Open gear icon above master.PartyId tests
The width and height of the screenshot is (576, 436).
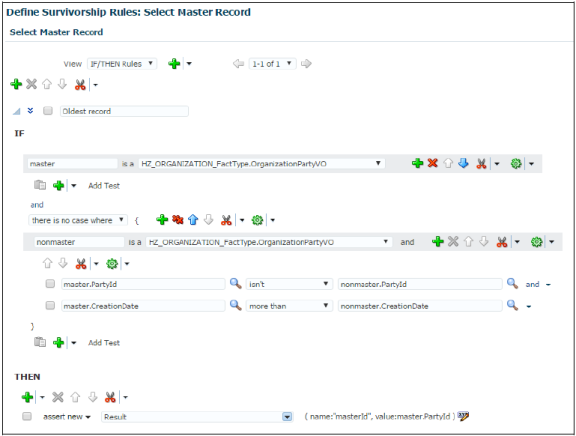(112, 264)
